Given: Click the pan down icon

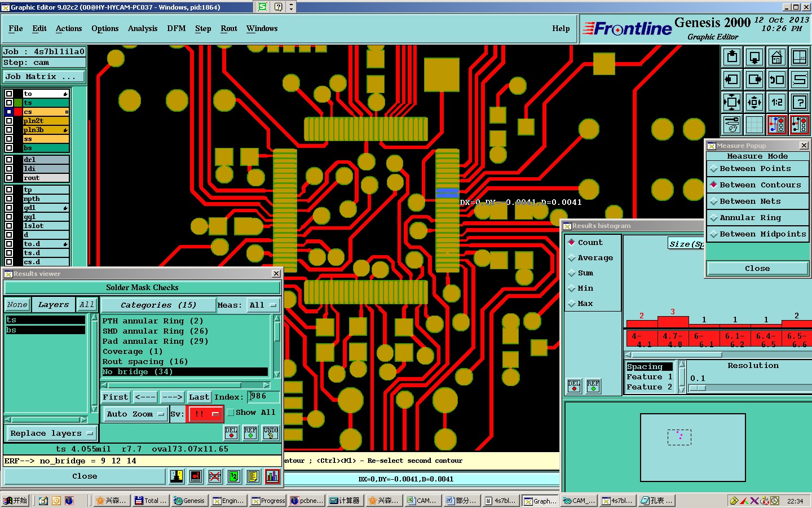Looking at the screenshot, I should (754, 57).
